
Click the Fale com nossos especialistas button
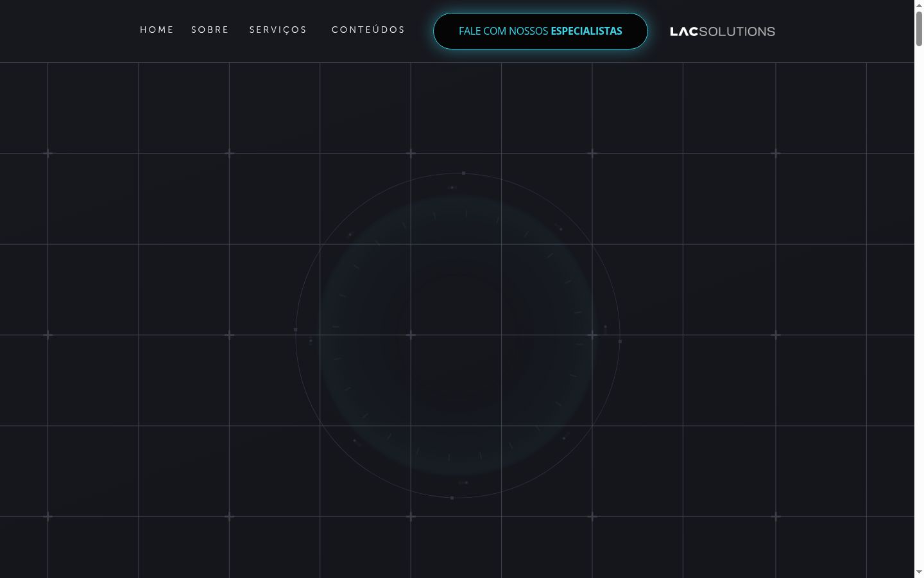[x=540, y=31]
